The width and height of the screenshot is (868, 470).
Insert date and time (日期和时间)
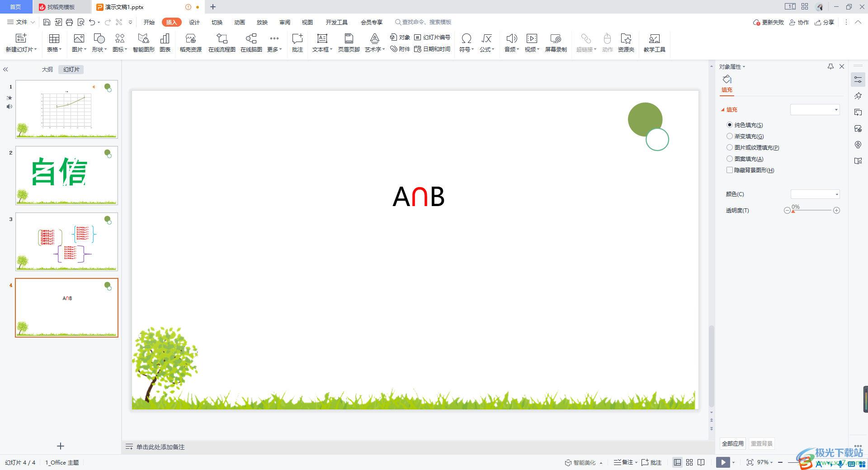tap(432, 49)
